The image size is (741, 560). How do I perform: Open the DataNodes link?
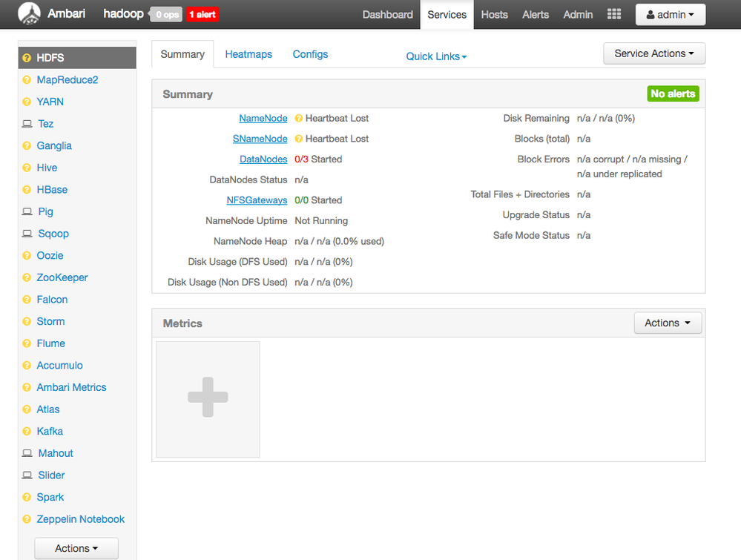[263, 159]
